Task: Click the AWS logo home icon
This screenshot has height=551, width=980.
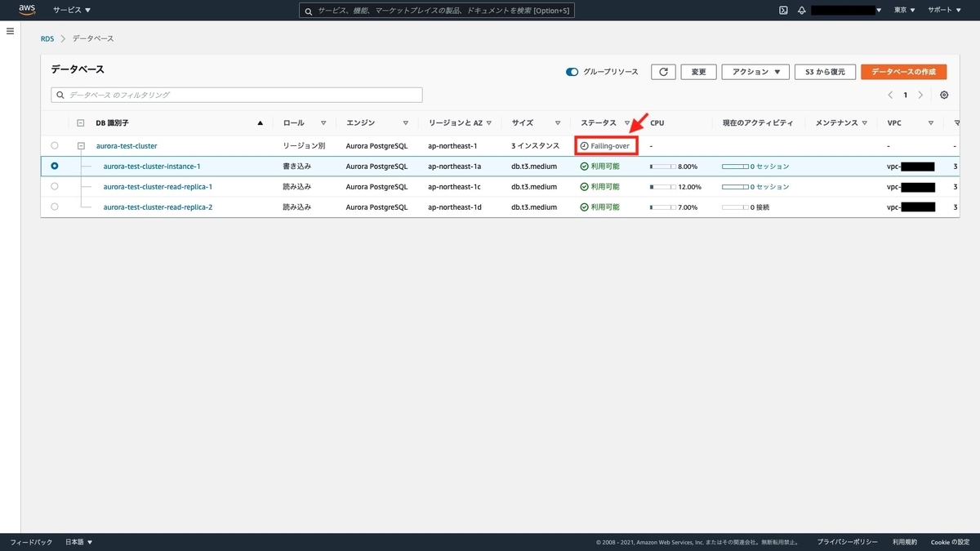Action: pyautogui.click(x=27, y=10)
